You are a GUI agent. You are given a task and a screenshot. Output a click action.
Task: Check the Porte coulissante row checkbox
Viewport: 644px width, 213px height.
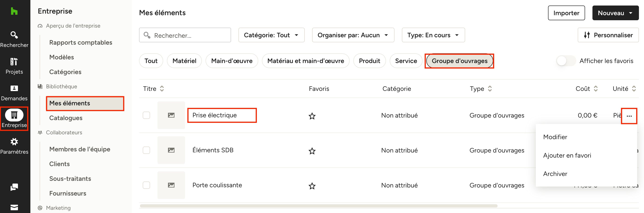pos(146,185)
